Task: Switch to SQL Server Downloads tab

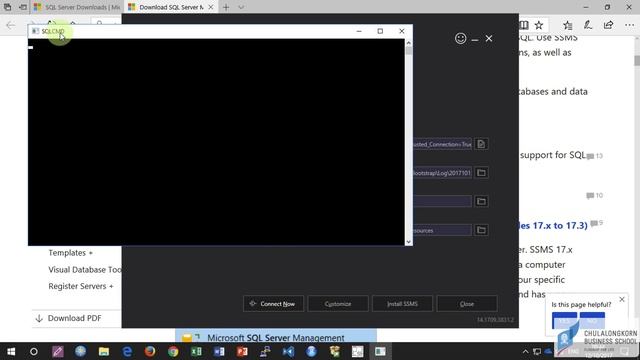Action: tap(78, 7)
